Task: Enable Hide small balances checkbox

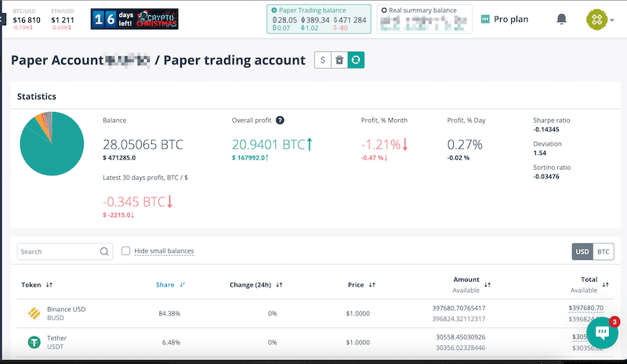Action: point(125,251)
